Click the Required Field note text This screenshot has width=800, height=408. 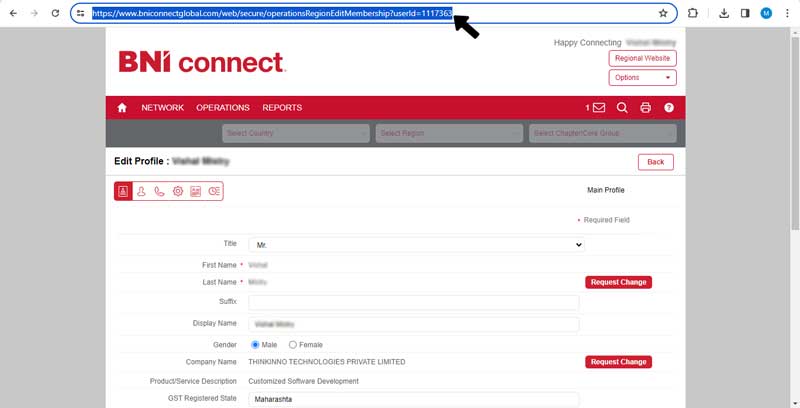(607, 220)
